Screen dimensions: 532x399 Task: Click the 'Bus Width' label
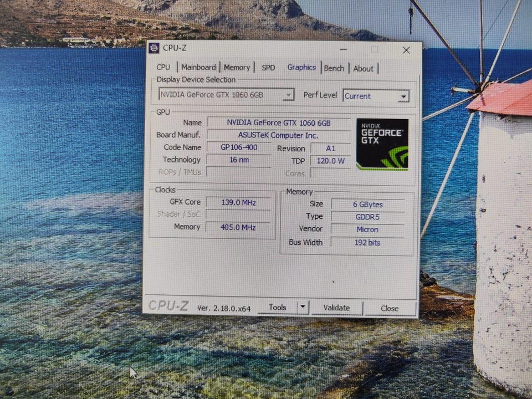pos(306,242)
